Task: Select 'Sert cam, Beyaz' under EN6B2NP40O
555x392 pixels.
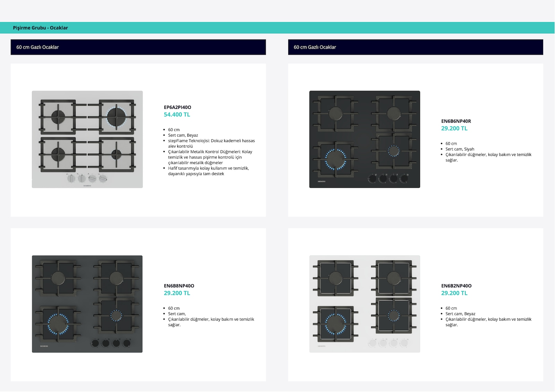Action: 461,314
